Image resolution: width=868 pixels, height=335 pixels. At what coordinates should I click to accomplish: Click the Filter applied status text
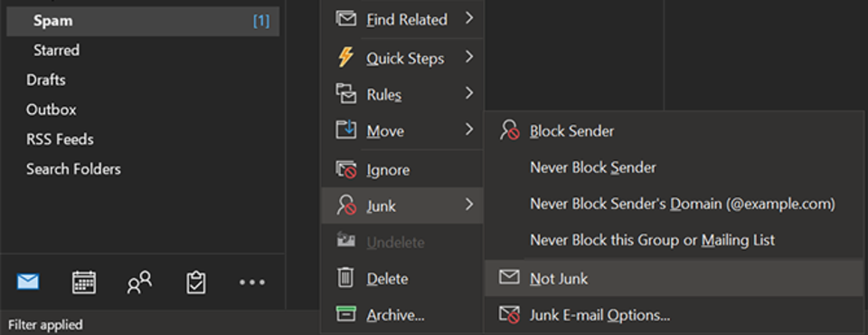45,324
